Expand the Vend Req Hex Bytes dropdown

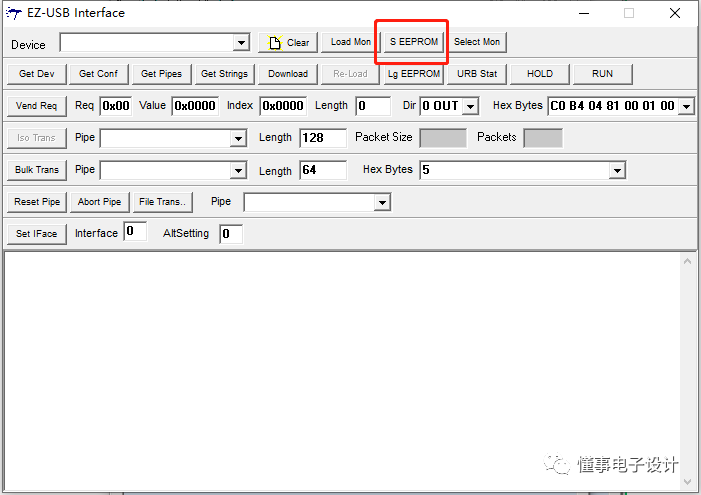(686, 106)
